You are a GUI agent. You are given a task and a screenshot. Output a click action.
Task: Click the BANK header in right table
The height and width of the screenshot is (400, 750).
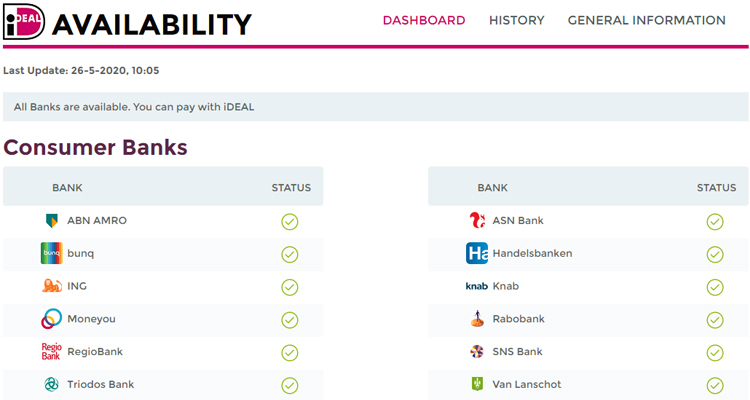[x=492, y=188]
